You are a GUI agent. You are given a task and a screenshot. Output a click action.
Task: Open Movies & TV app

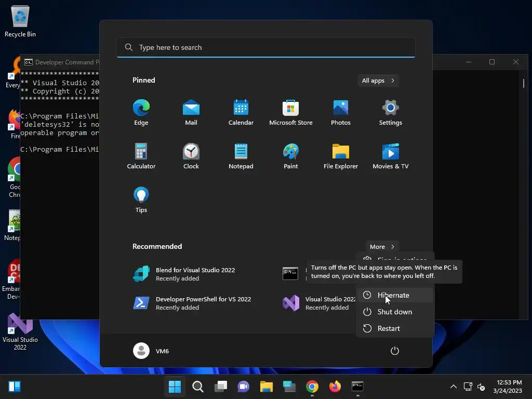(391, 156)
